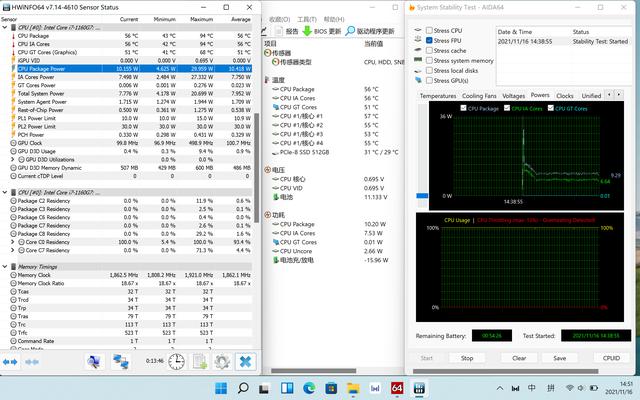The height and width of the screenshot is (400, 640).
Task: Enable Stress system memory checkbox
Action: click(429, 60)
